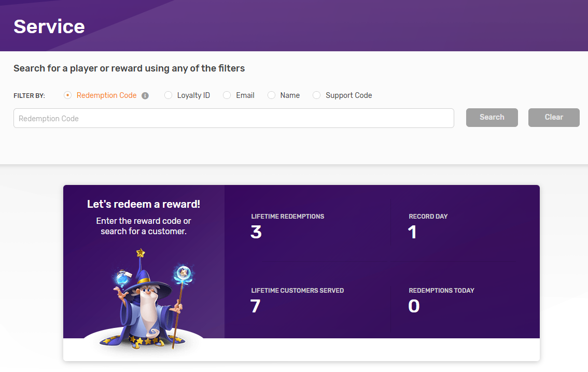Click the info icon beside Redemption Code
This screenshot has width=588, height=372.
tap(145, 96)
